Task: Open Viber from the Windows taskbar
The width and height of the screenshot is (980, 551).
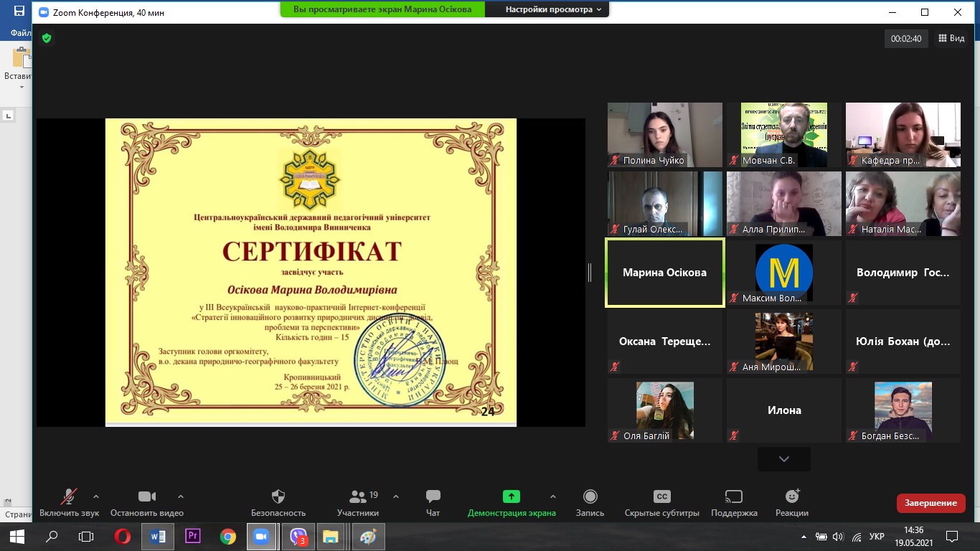Action: click(298, 536)
